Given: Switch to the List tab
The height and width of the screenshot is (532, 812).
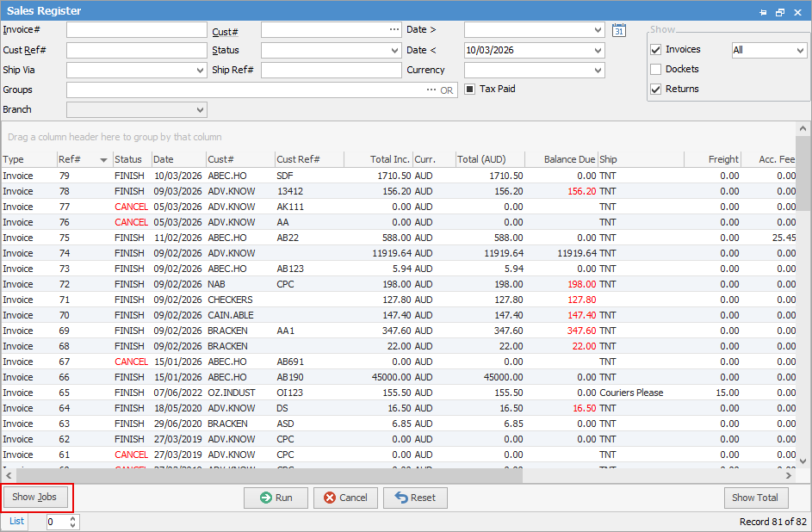Looking at the screenshot, I should click(16, 521).
